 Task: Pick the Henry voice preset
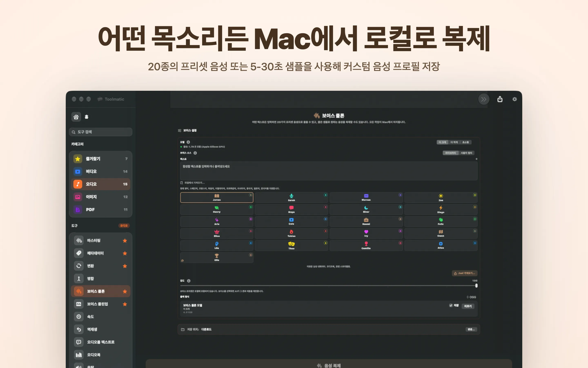(216, 209)
